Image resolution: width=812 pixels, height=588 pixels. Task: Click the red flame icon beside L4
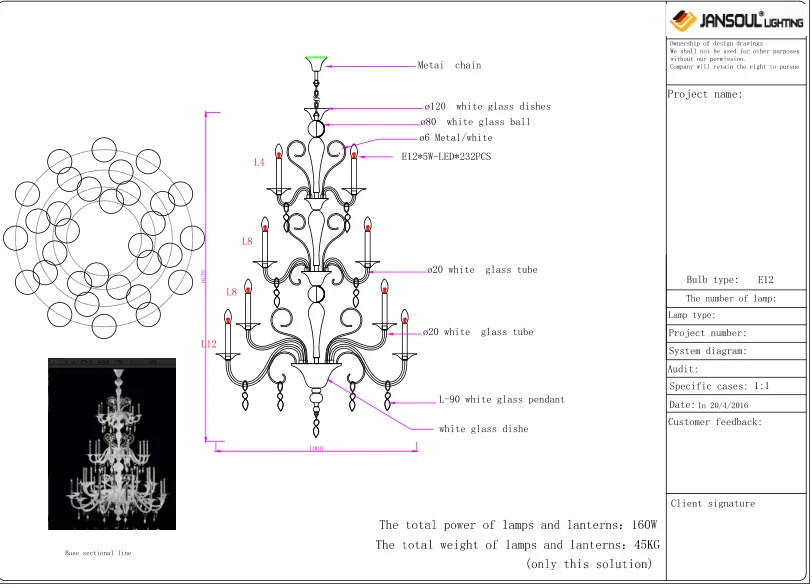point(279,155)
